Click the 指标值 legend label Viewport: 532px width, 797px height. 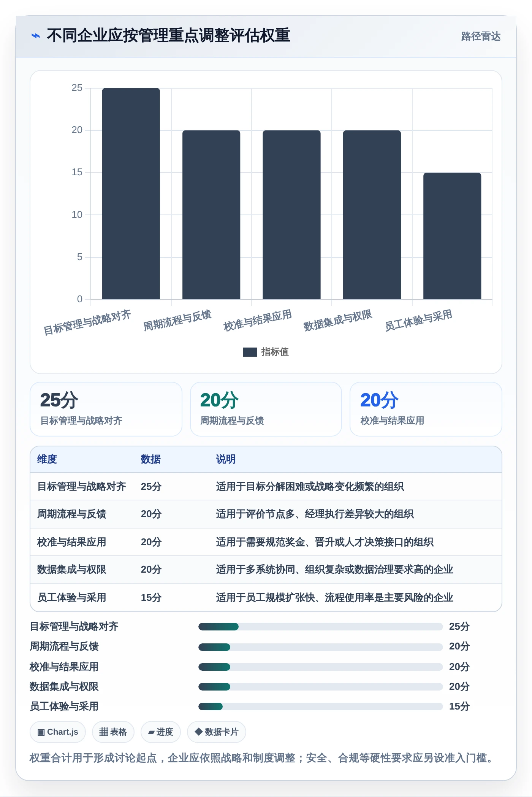tap(275, 352)
